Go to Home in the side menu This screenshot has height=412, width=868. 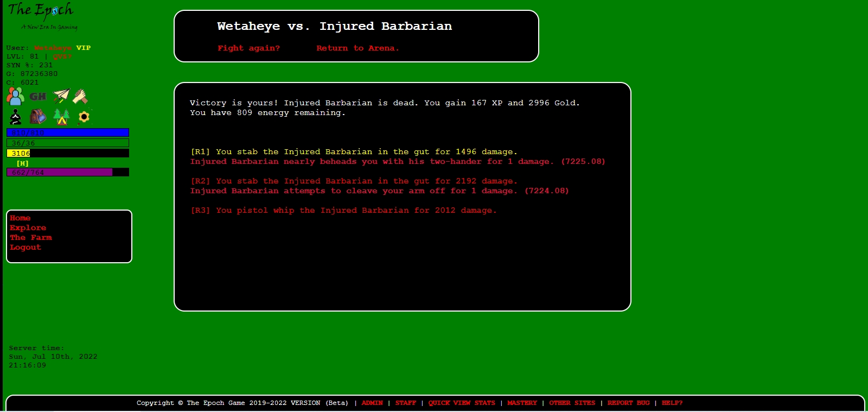[20, 218]
